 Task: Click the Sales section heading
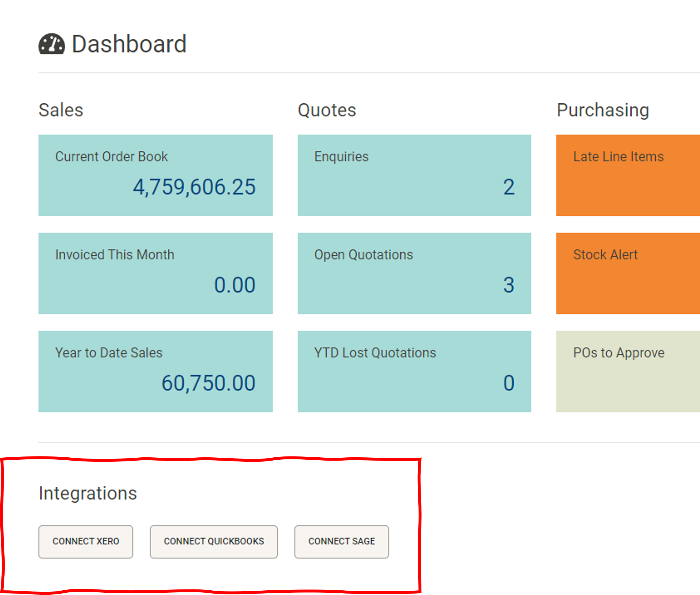point(61,109)
